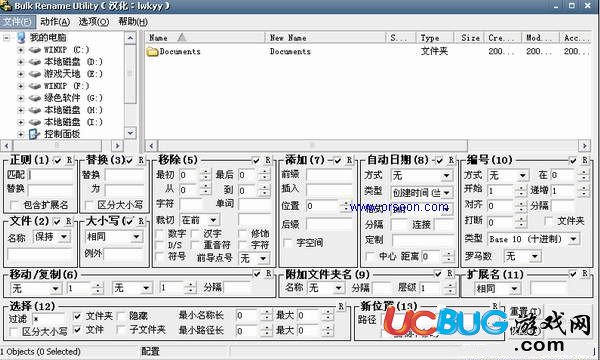
Task: Select the 绿色软件 (G:) drive icon
Action: coord(35,98)
